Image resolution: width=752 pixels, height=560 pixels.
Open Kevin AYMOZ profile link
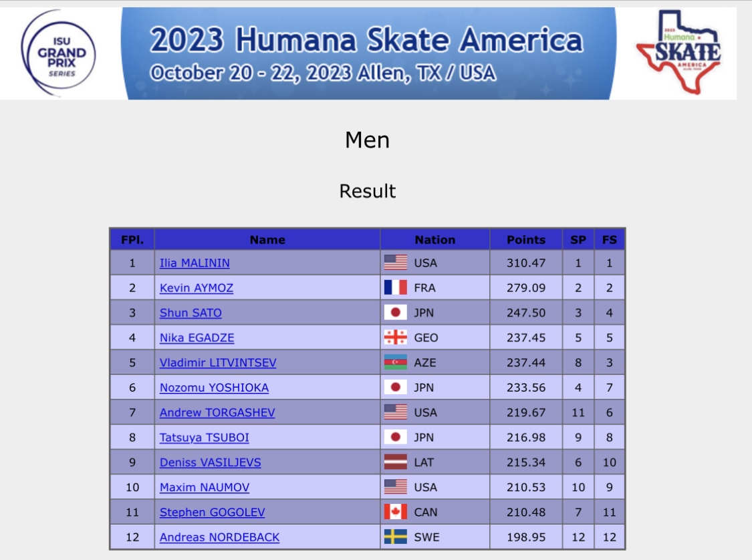pyautogui.click(x=196, y=287)
